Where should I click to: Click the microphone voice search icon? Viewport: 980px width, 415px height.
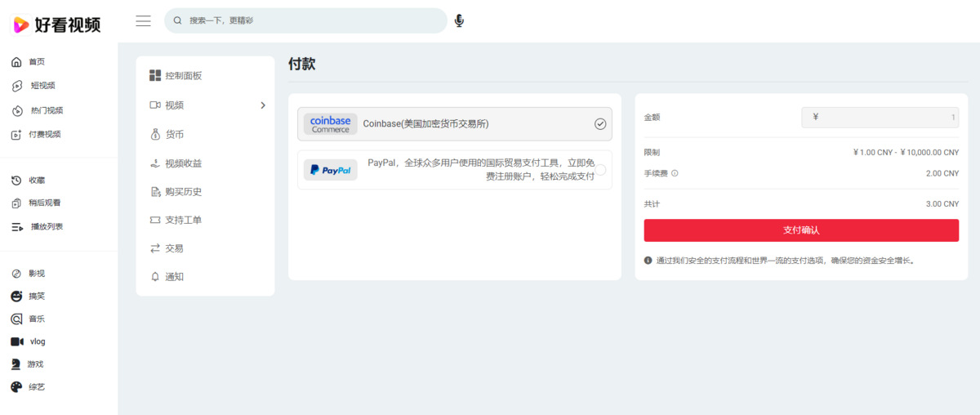[459, 20]
